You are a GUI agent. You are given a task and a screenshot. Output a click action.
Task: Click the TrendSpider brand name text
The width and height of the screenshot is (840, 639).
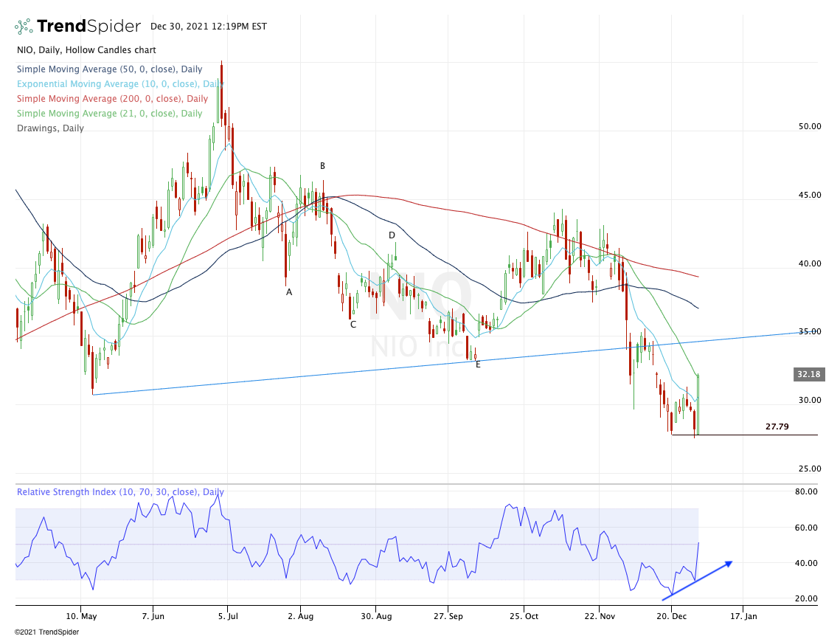pyautogui.click(x=89, y=27)
